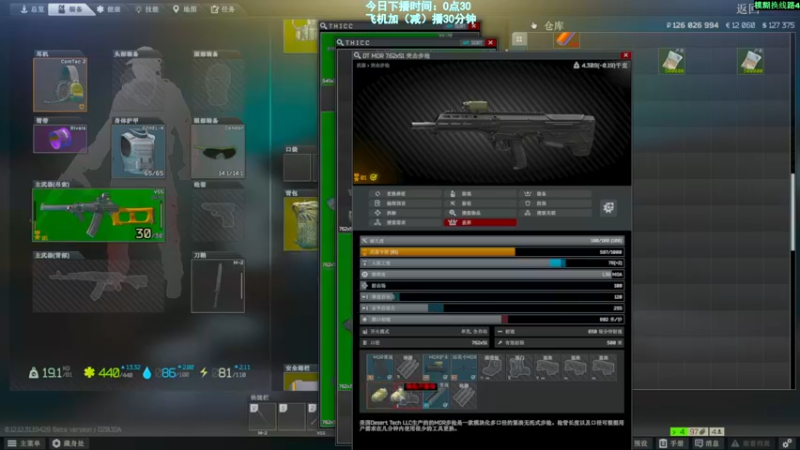Select the 装备 gear tab
Viewport: 800px width, 450px height.
pyautogui.click(x=70, y=9)
